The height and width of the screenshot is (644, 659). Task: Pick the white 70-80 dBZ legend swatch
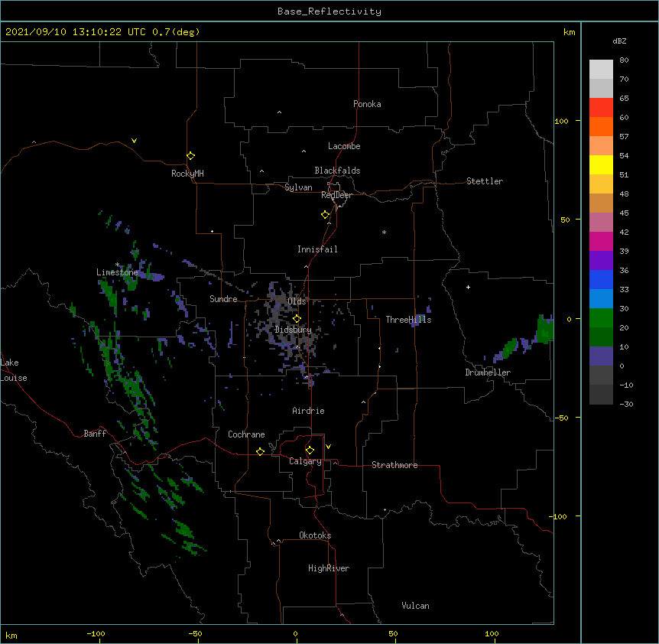pyautogui.click(x=601, y=70)
